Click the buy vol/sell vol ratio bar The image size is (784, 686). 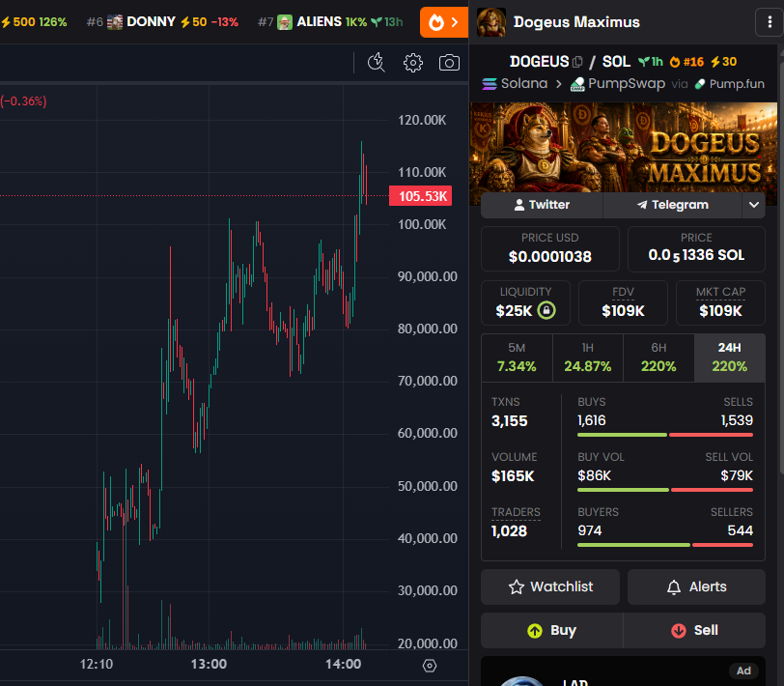tap(665, 490)
